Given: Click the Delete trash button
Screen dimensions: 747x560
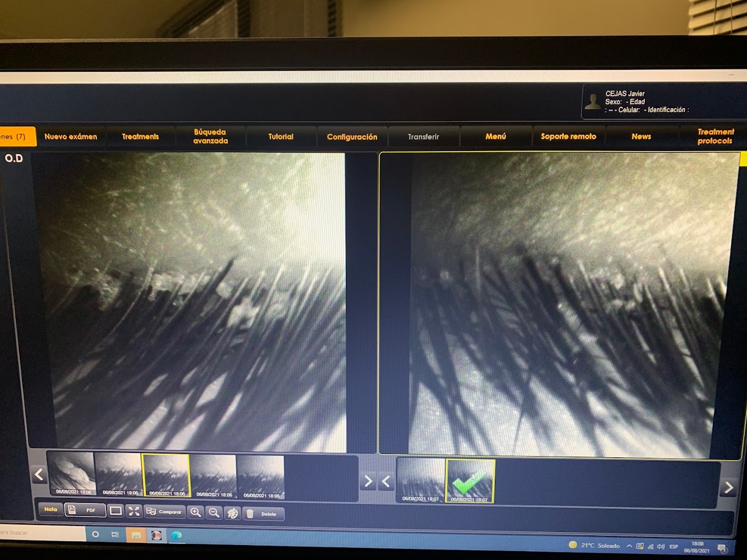Looking at the screenshot, I should (x=263, y=514).
